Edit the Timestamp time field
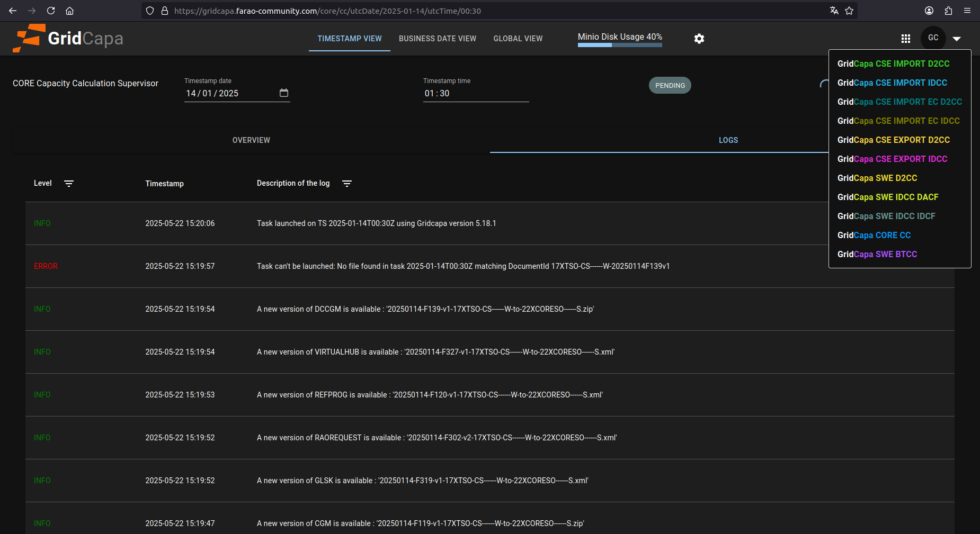This screenshot has height=534, width=980. (x=475, y=93)
